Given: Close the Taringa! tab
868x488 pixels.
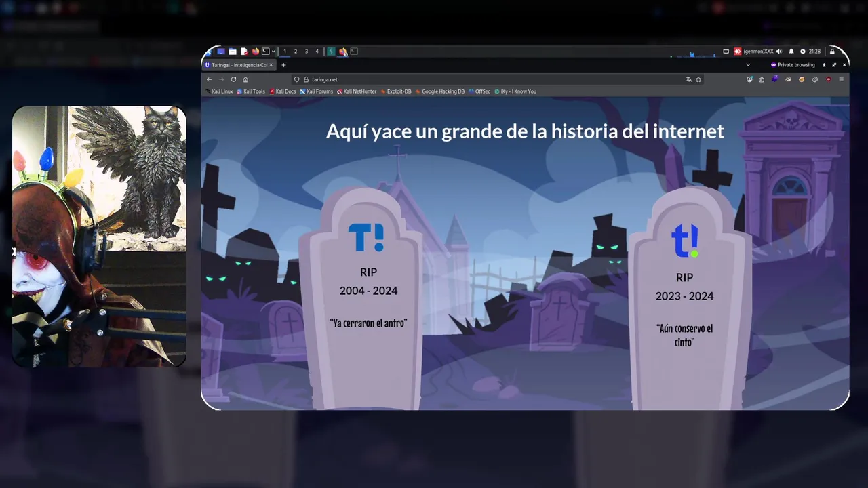Looking at the screenshot, I should pyautogui.click(x=271, y=65).
